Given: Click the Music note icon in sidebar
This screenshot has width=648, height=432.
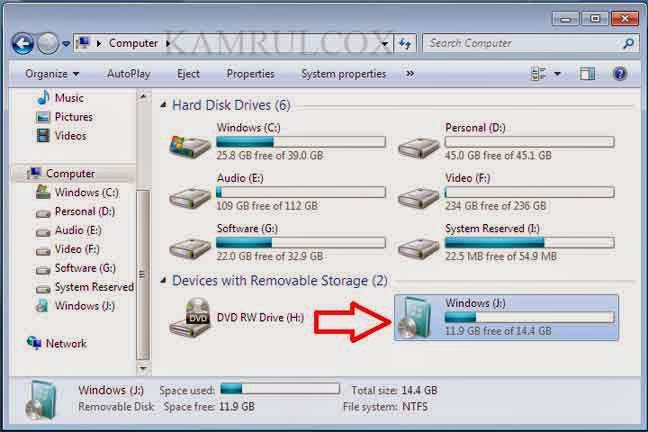Looking at the screenshot, I should [43, 98].
